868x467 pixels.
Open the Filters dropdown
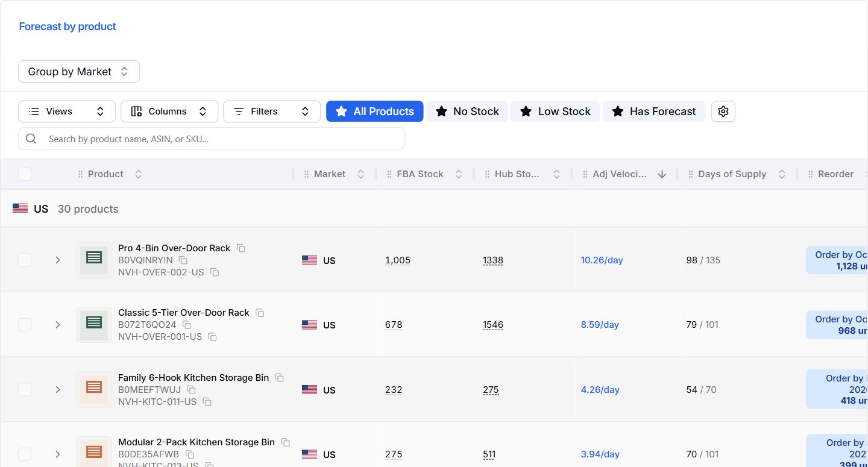(x=272, y=111)
